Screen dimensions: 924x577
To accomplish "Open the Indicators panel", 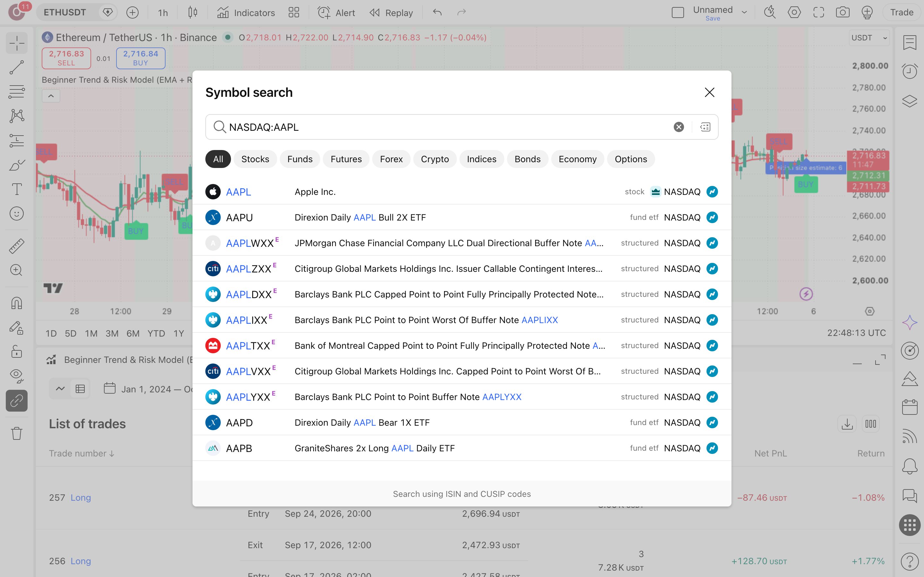I will [x=246, y=13].
